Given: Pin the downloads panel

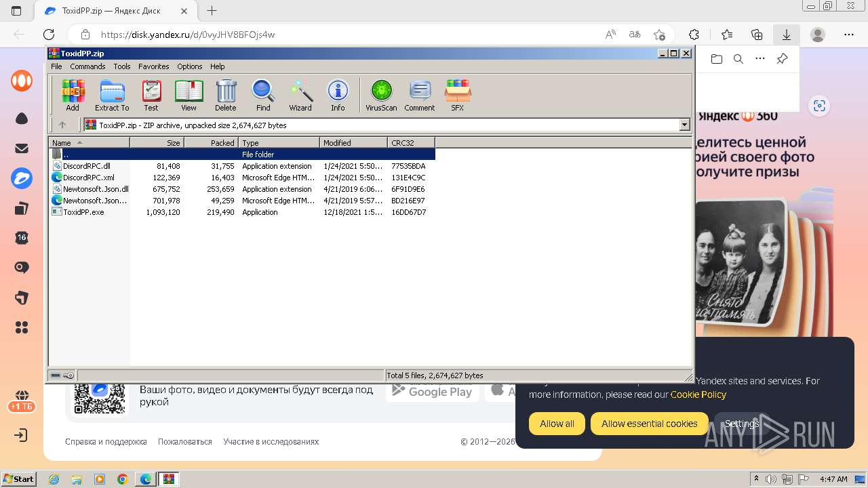Looking at the screenshot, I should pyautogui.click(x=782, y=59).
